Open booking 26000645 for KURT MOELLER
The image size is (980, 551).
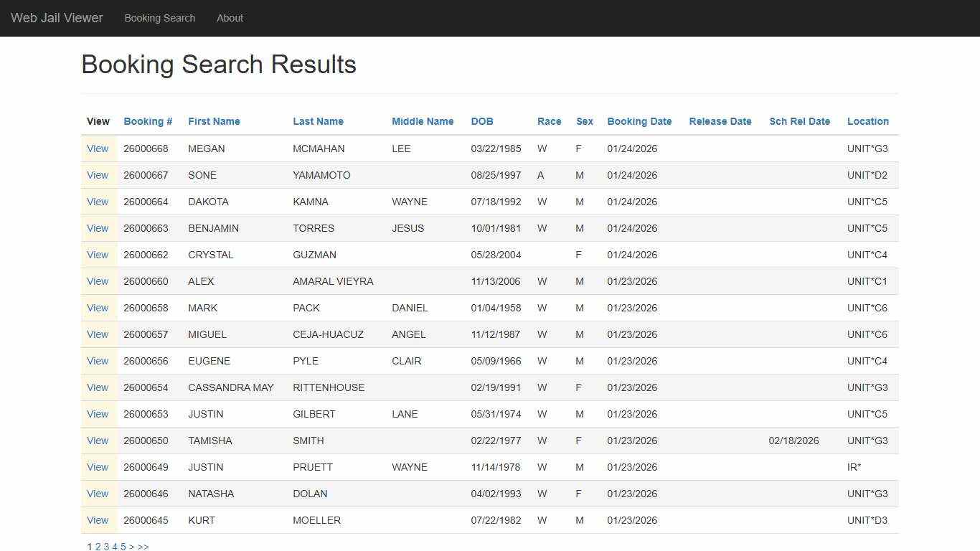coord(98,520)
